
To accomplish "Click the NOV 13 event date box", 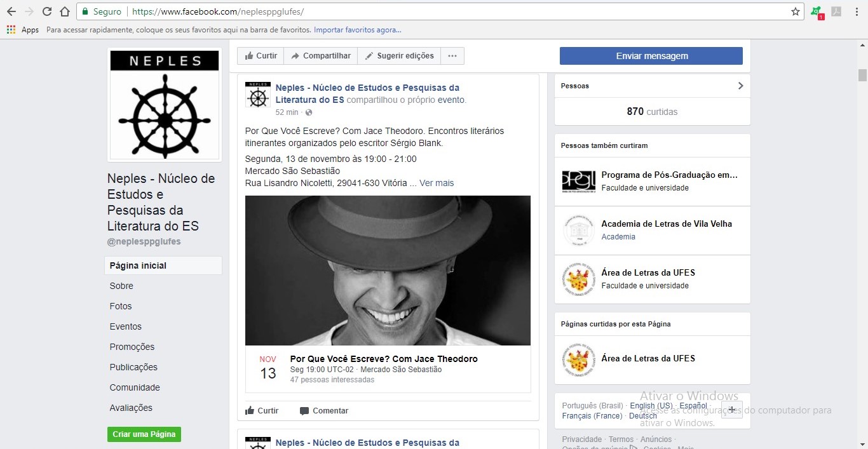I will [268, 368].
